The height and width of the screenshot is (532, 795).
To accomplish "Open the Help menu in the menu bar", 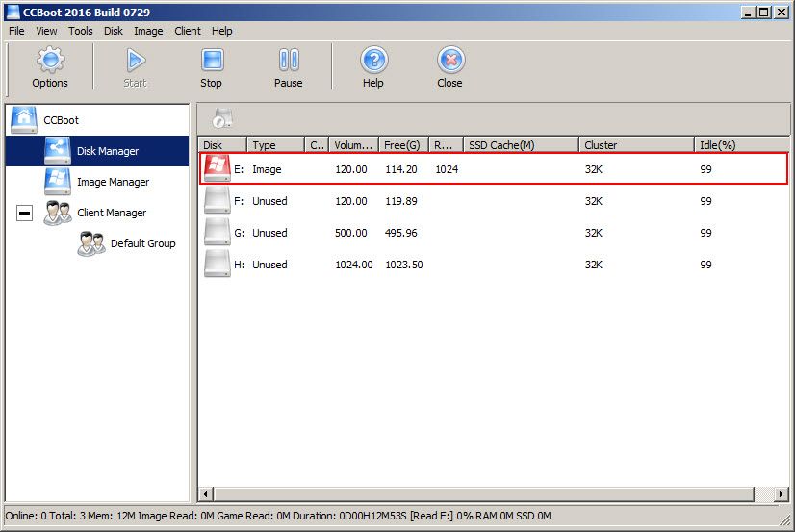I will [x=222, y=31].
